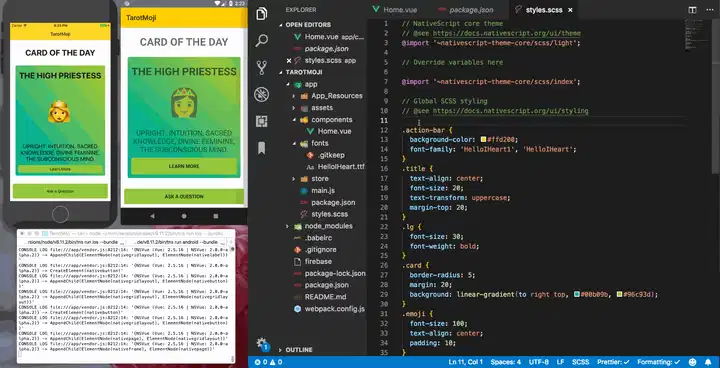The height and width of the screenshot is (368, 720).
Task: Tap Learn More on the iPhone simulator
Action: point(60,170)
